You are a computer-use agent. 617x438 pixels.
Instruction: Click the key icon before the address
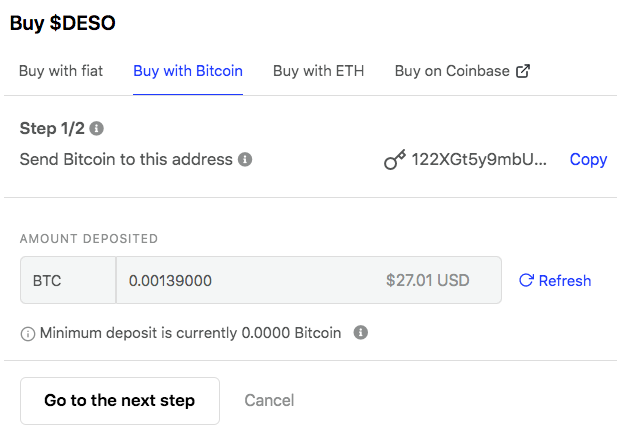click(x=395, y=159)
